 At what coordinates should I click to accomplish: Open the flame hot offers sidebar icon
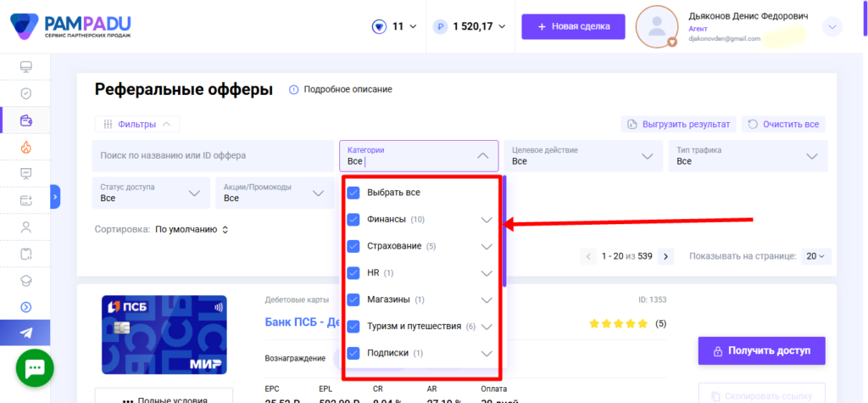click(25, 147)
